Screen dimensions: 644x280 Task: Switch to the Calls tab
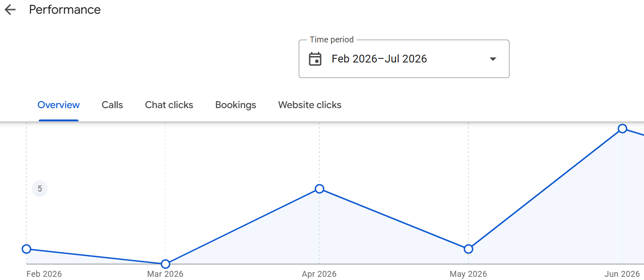(x=112, y=105)
